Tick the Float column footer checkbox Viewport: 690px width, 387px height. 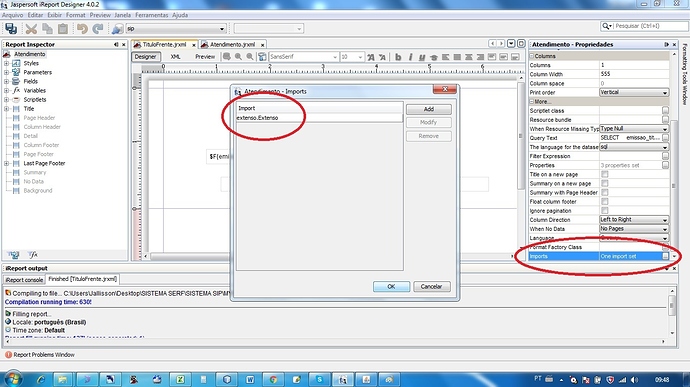pyautogui.click(x=605, y=202)
